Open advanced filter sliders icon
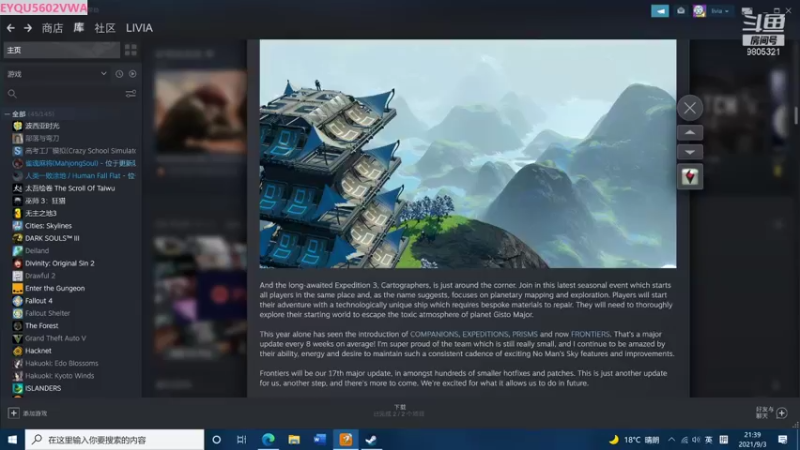The width and height of the screenshot is (800, 450). pyautogui.click(x=131, y=94)
